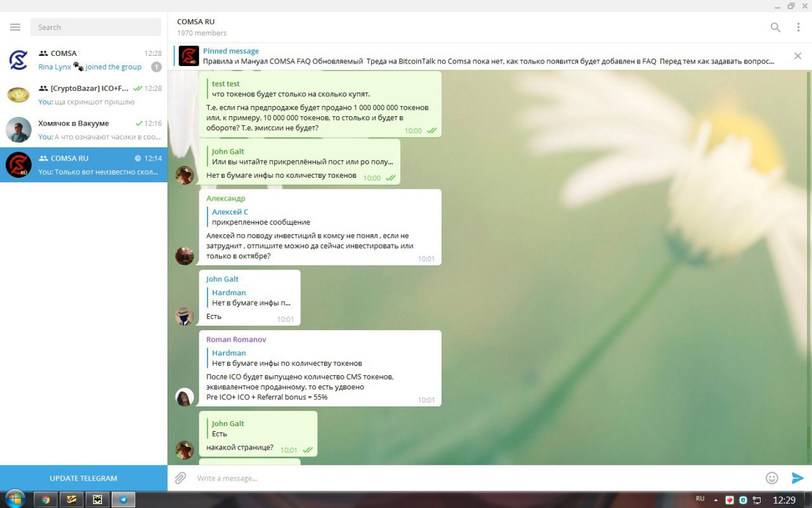Click the sender name Roman Romanov

(x=236, y=340)
